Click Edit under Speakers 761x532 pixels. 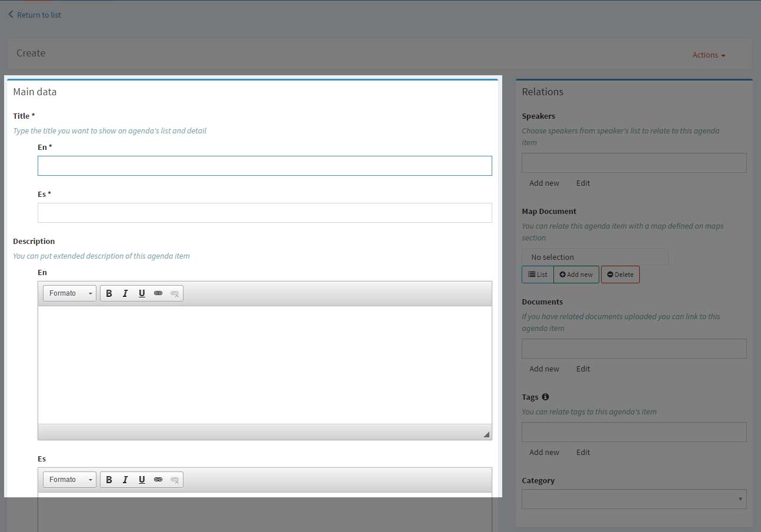[x=583, y=183]
